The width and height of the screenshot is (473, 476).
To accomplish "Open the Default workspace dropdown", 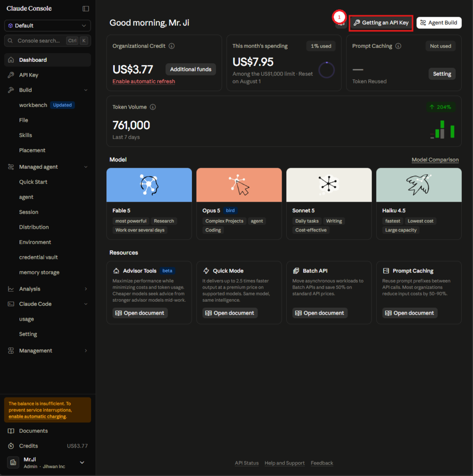I will point(48,26).
